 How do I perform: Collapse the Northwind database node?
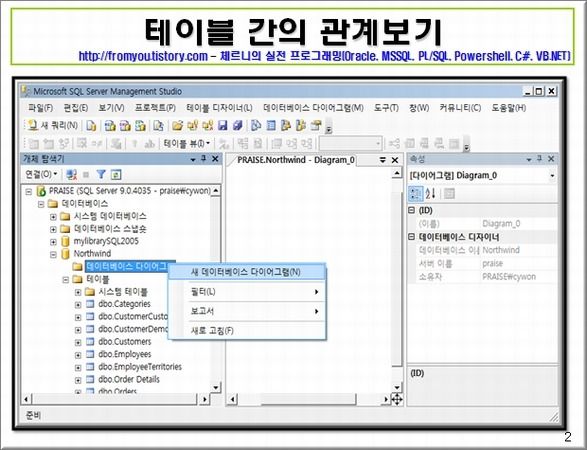[x=53, y=255]
